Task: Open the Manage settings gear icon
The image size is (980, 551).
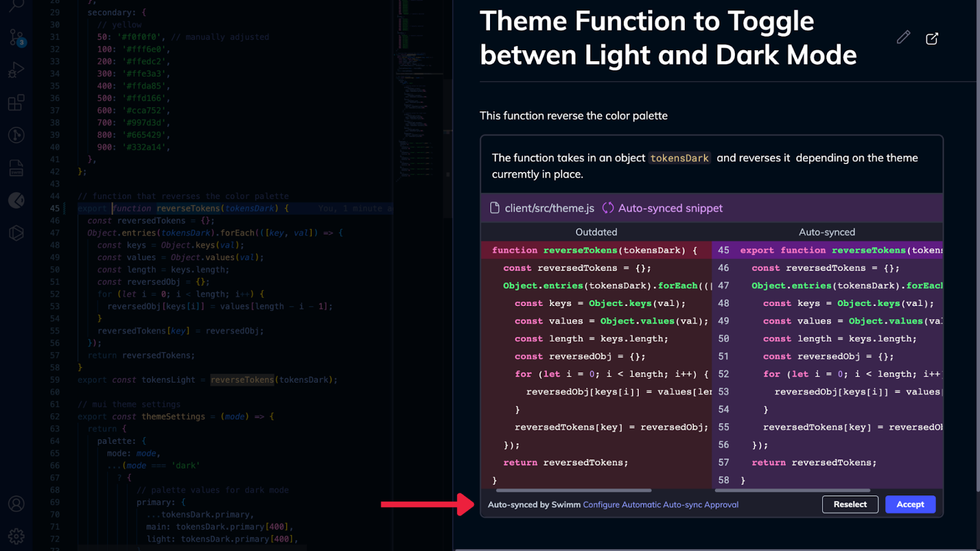Action: (x=17, y=537)
